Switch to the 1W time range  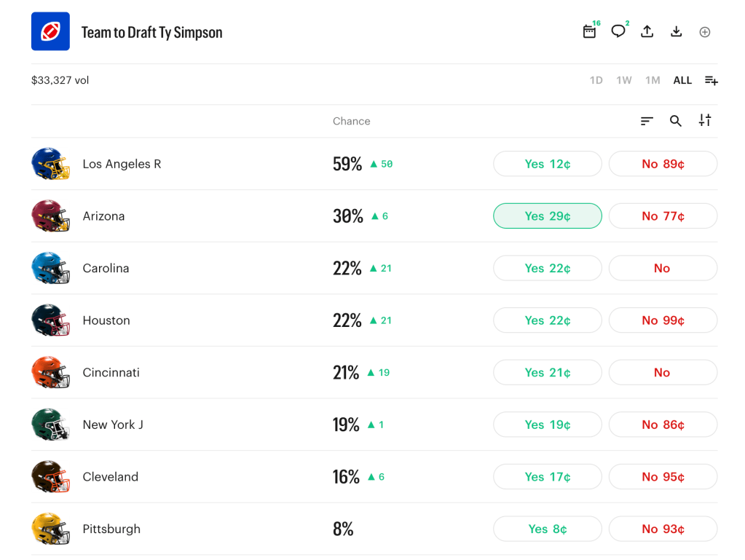coord(624,80)
